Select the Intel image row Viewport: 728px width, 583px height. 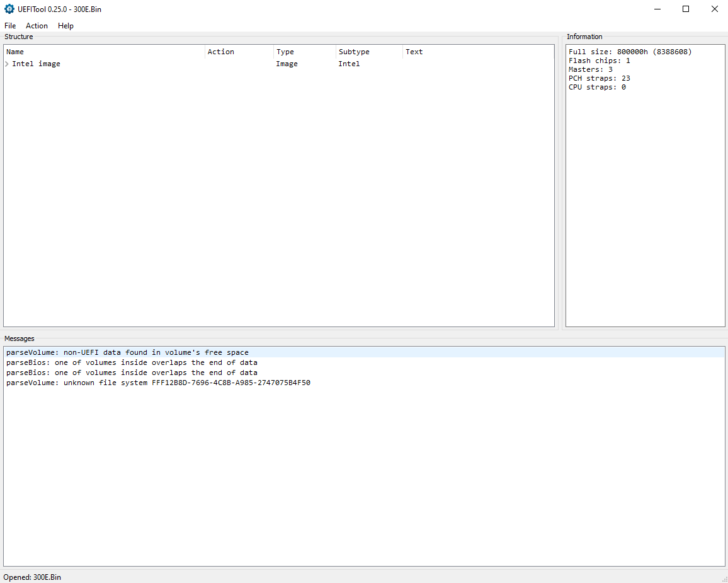(278, 64)
